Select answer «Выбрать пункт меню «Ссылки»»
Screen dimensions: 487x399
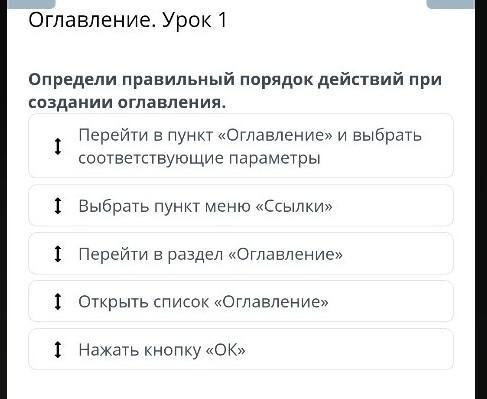click(x=241, y=206)
